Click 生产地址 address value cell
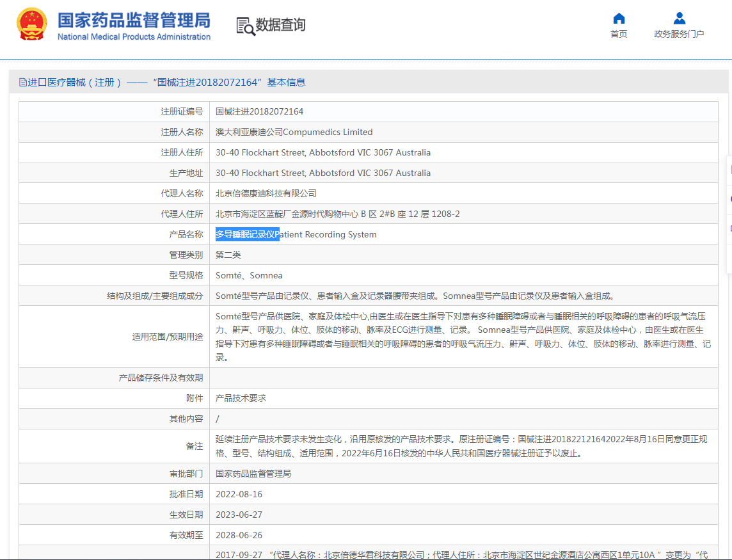Viewport: 732px width, 560px height. [323, 173]
